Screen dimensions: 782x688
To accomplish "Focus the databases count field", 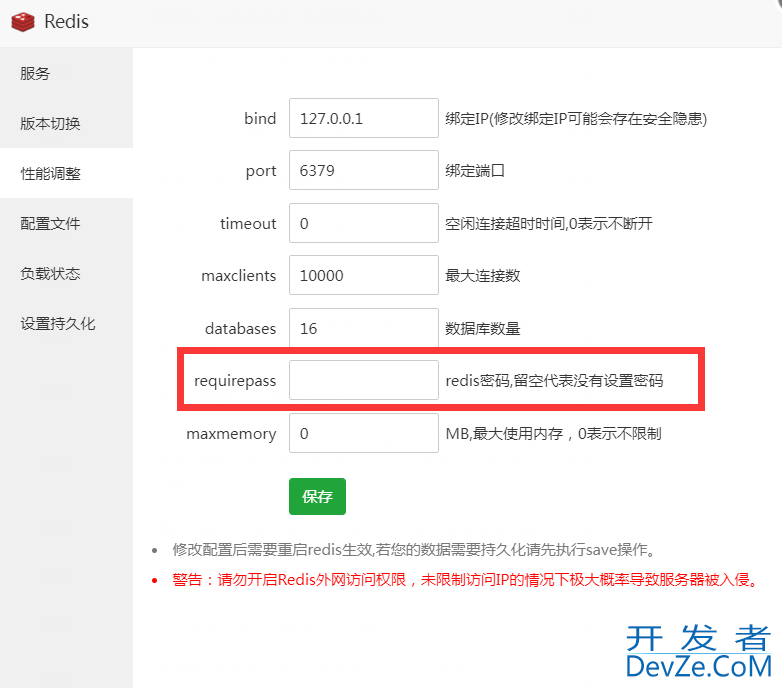I will pos(363,328).
